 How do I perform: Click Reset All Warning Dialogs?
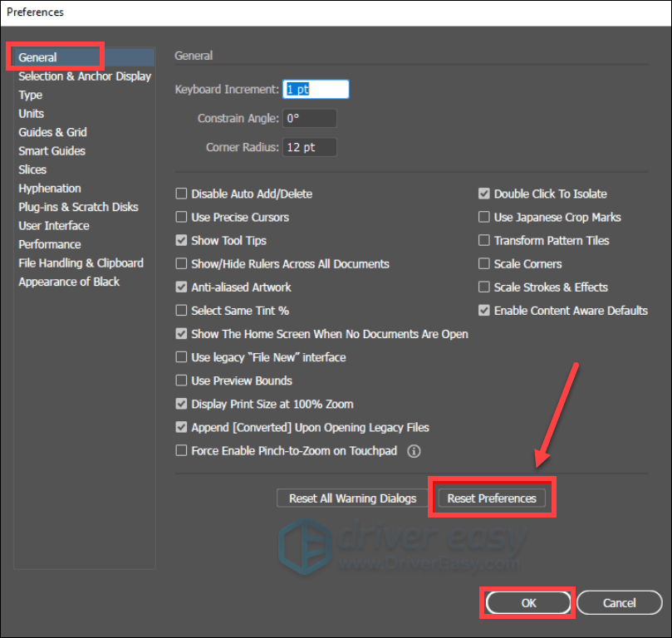coord(352,498)
